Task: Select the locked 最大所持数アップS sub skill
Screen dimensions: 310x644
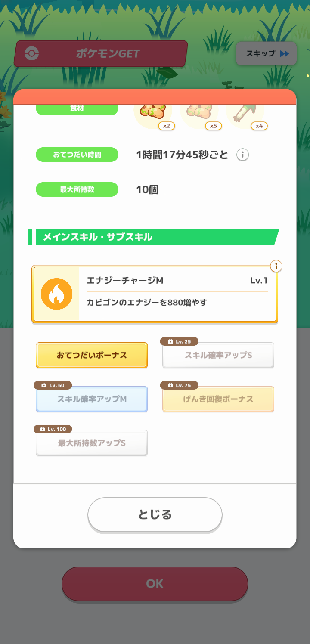Action: (92, 443)
